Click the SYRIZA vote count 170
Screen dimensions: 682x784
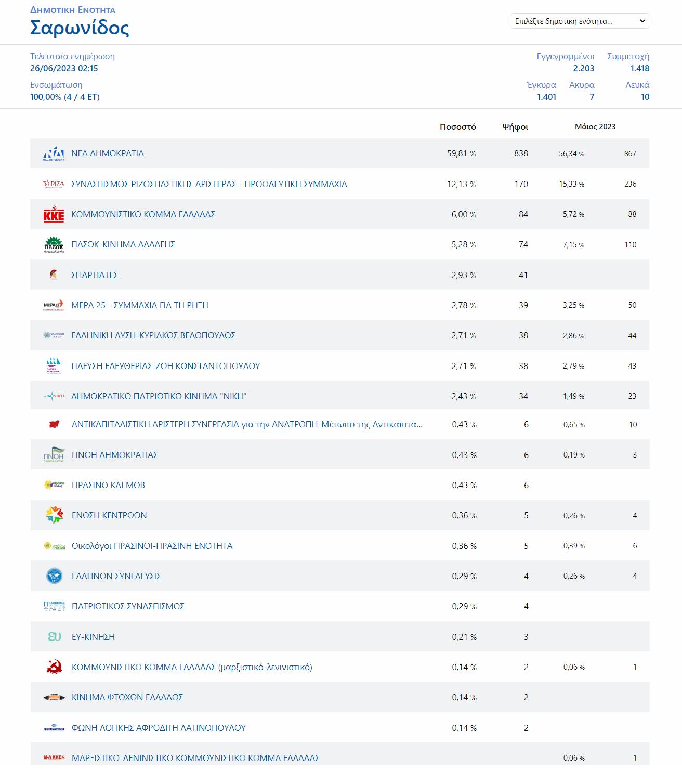(521, 184)
